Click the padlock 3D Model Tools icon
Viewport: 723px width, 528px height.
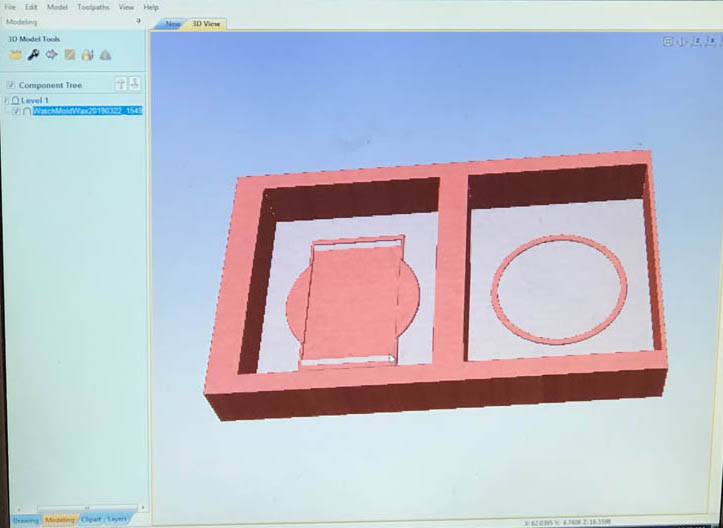tap(87, 55)
